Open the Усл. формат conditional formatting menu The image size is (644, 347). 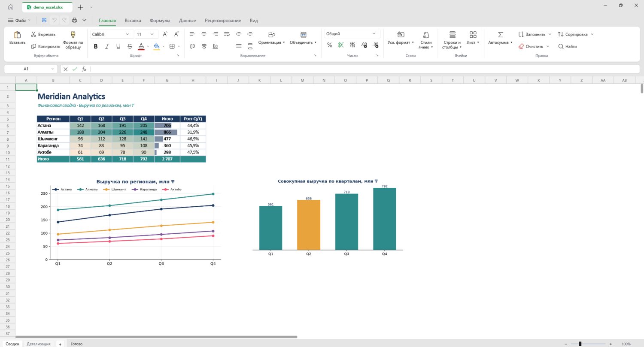pyautogui.click(x=401, y=38)
